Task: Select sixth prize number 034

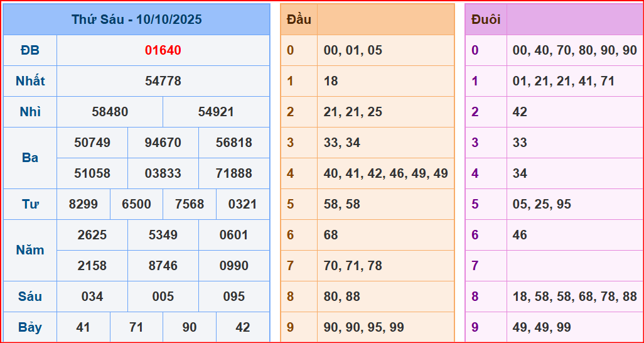Action: pyautogui.click(x=92, y=297)
